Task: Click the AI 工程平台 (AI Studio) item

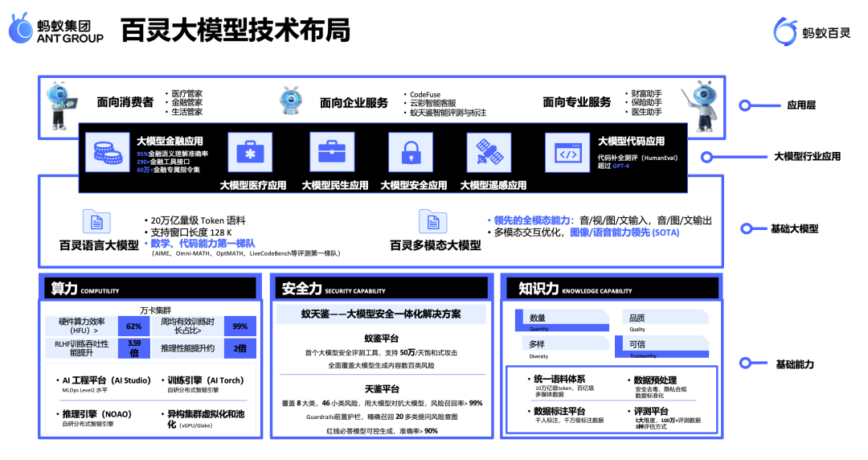Action: (x=104, y=384)
